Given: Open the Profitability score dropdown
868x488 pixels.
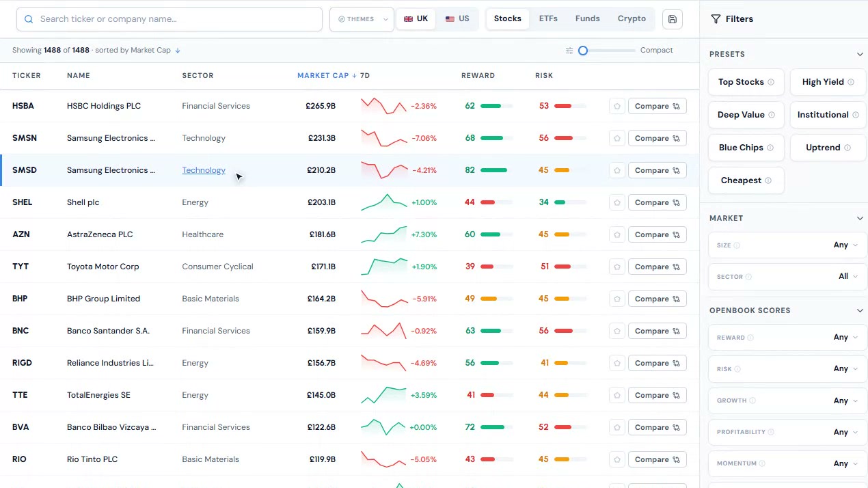Looking at the screenshot, I should click(x=787, y=432).
